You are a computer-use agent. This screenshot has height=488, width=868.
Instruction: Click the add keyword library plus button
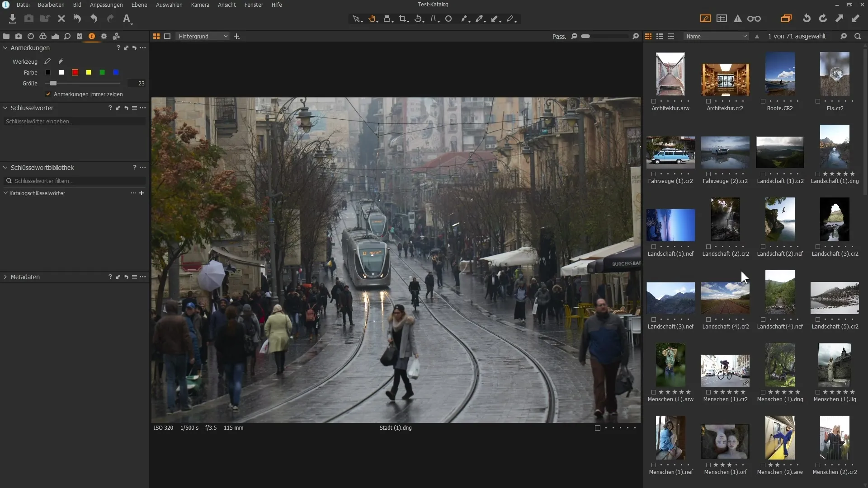(x=142, y=193)
